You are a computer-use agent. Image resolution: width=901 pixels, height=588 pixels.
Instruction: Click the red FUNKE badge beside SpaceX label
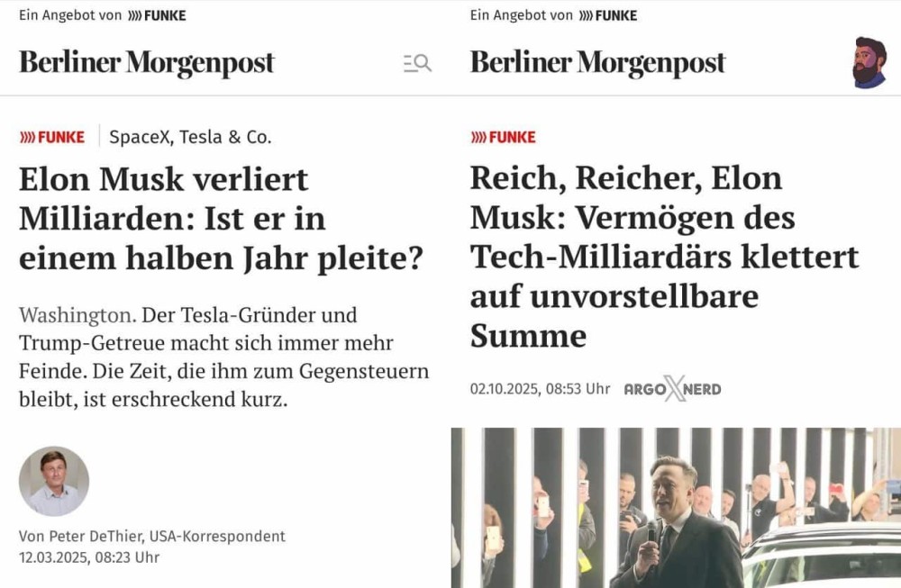[52, 137]
